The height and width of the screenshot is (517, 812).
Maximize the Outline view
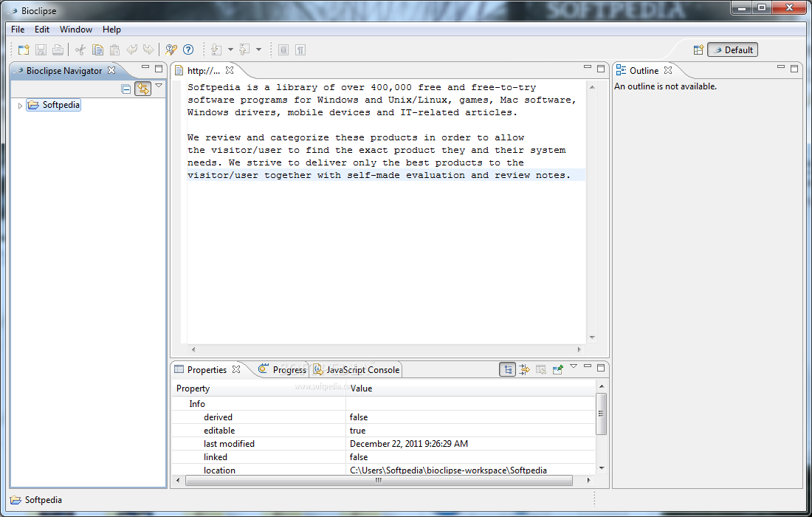click(x=794, y=69)
